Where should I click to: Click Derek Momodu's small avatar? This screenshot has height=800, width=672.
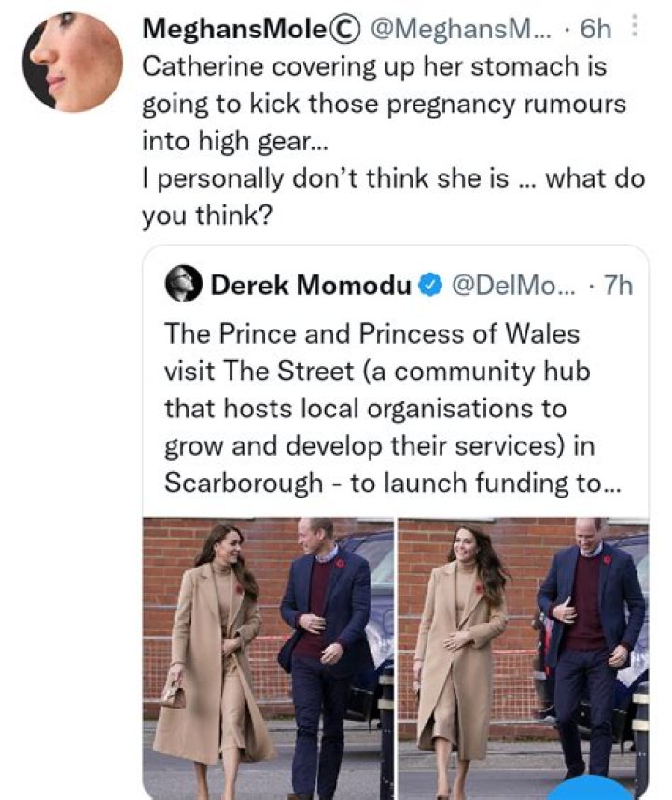pos(184,284)
